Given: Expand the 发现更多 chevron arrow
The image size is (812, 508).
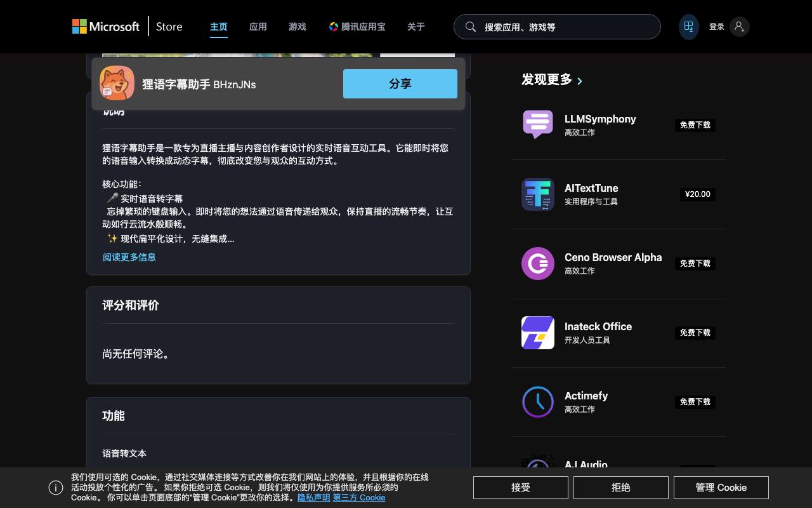Looking at the screenshot, I should pyautogui.click(x=580, y=81).
